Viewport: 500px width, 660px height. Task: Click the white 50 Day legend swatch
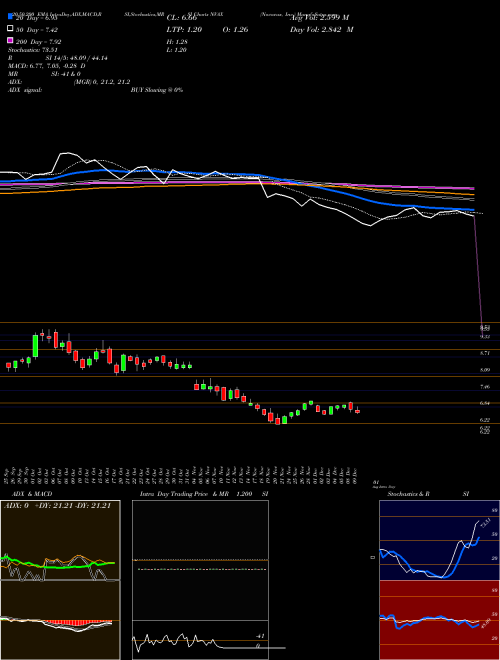point(10,29)
